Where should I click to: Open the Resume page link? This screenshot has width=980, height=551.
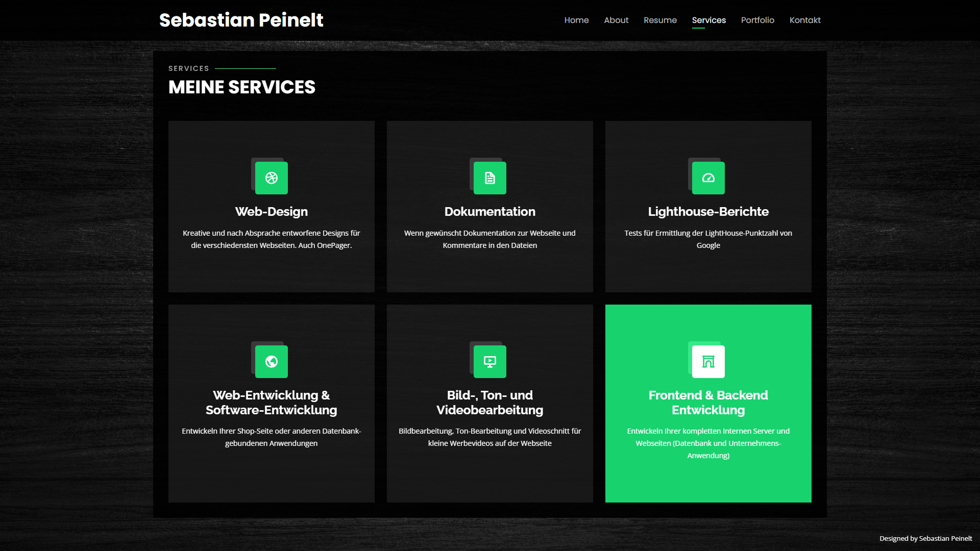[x=660, y=20]
